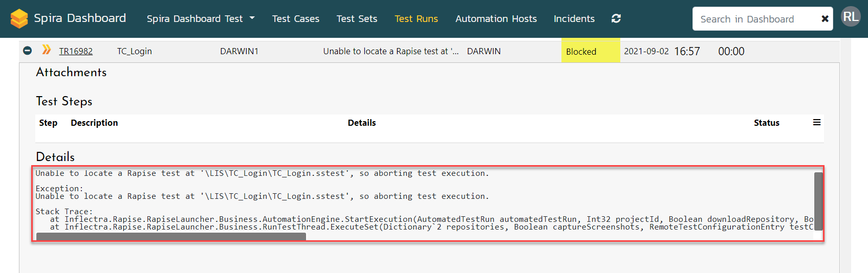Click the yellow Blocked status cell
Viewport: 868px width, 273px height.
coord(590,51)
